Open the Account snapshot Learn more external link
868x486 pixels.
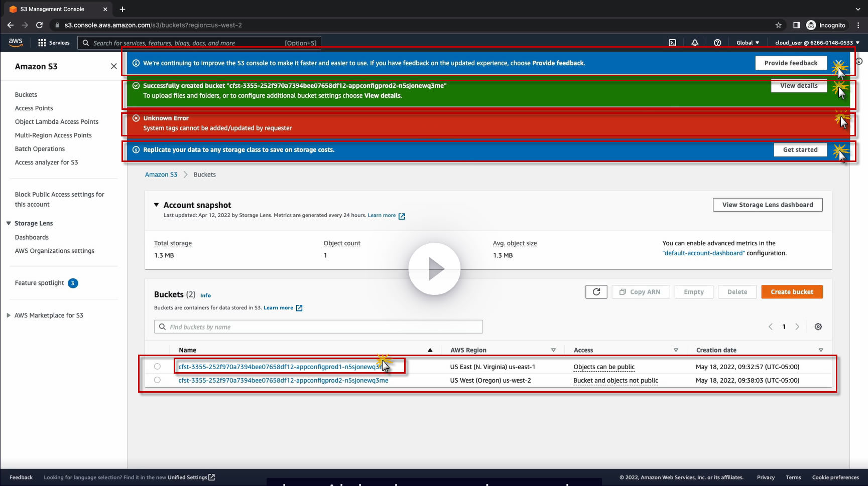(x=386, y=216)
